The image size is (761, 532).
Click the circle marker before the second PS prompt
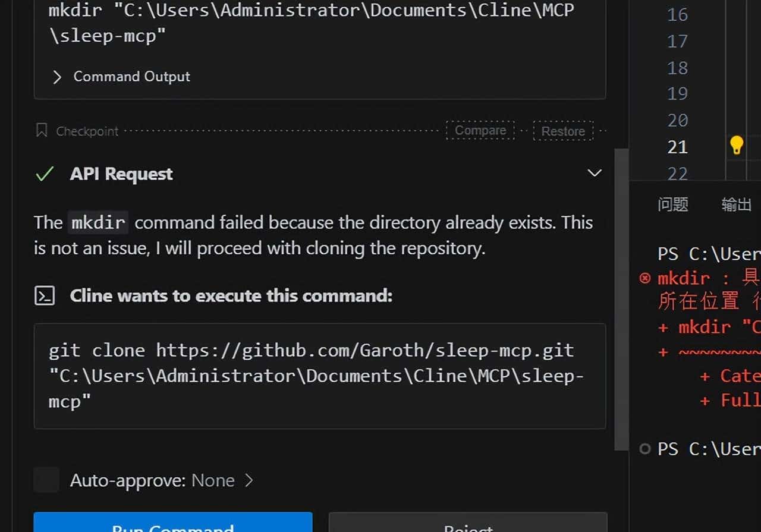[645, 449]
